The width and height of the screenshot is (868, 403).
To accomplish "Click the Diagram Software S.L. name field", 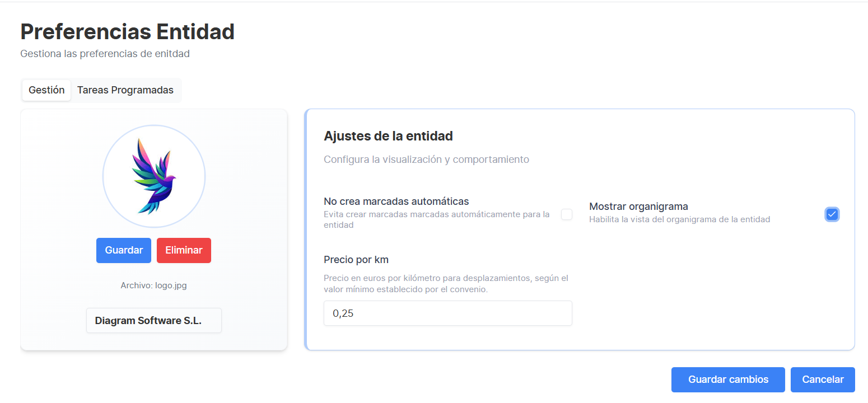I will click(x=154, y=321).
